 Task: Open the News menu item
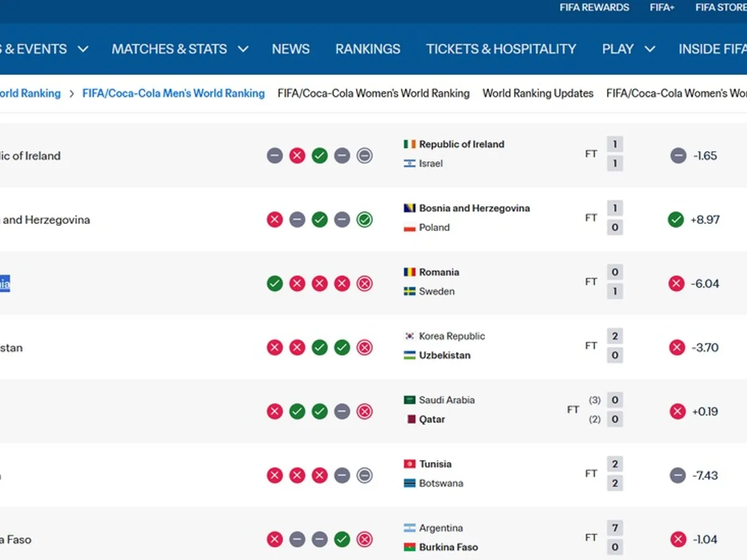pyautogui.click(x=291, y=49)
